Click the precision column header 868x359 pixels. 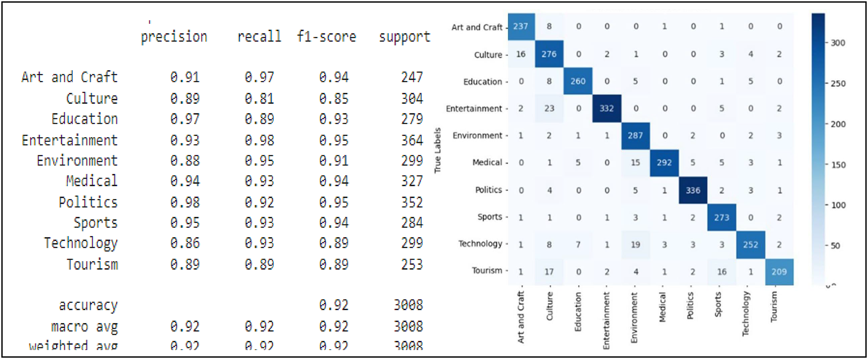174,37
